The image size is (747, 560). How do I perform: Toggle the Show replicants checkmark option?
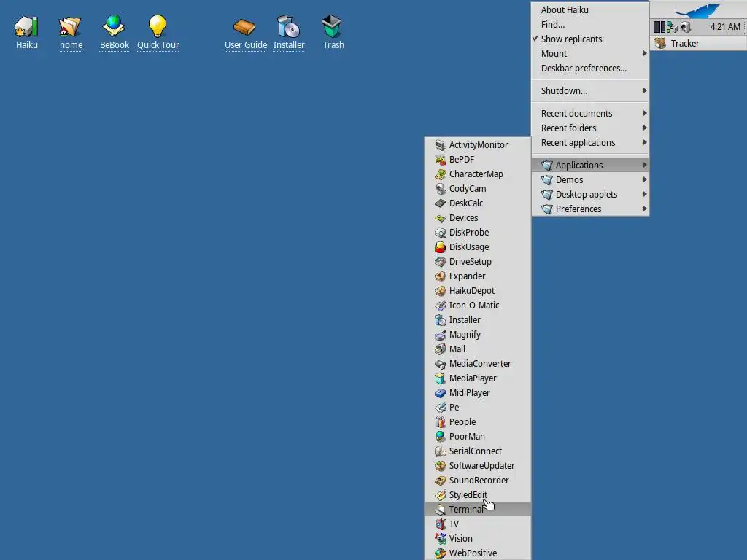pyautogui.click(x=590, y=39)
